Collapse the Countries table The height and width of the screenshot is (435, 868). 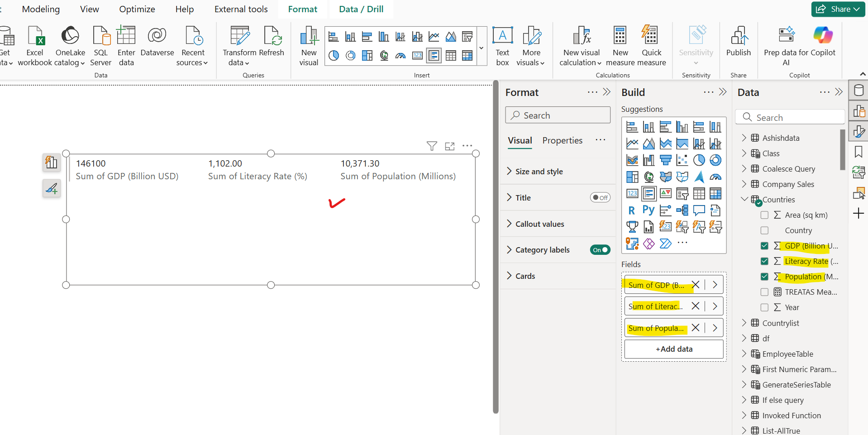click(x=744, y=200)
